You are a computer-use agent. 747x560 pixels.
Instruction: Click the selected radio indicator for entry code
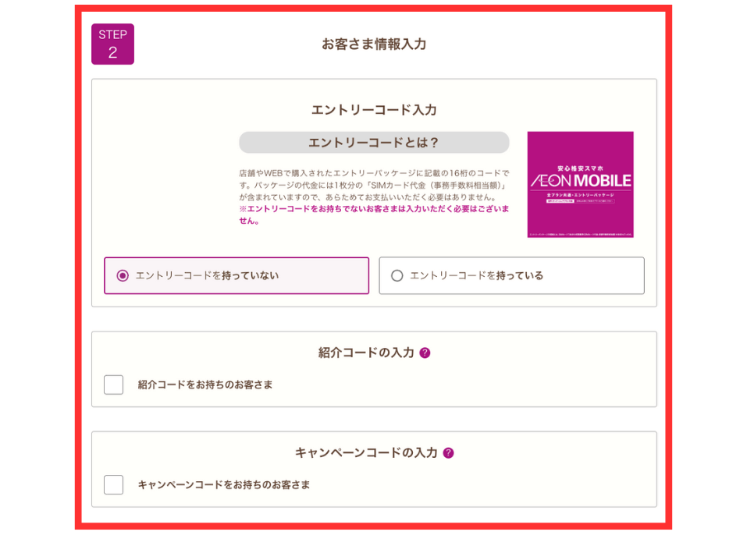tap(121, 275)
